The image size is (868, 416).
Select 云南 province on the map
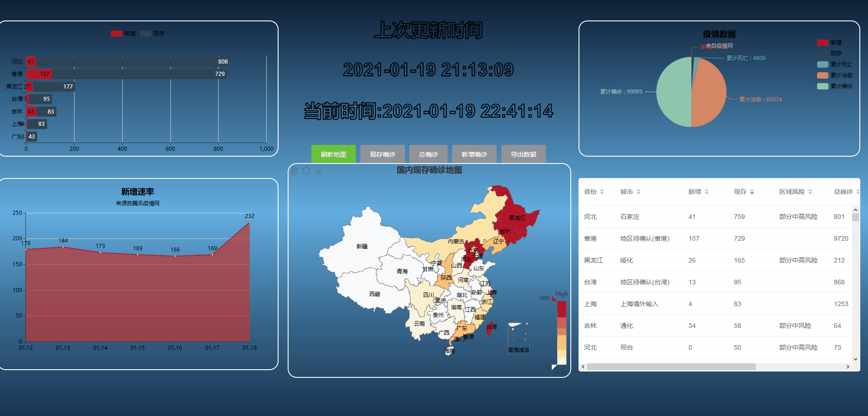coord(419,324)
